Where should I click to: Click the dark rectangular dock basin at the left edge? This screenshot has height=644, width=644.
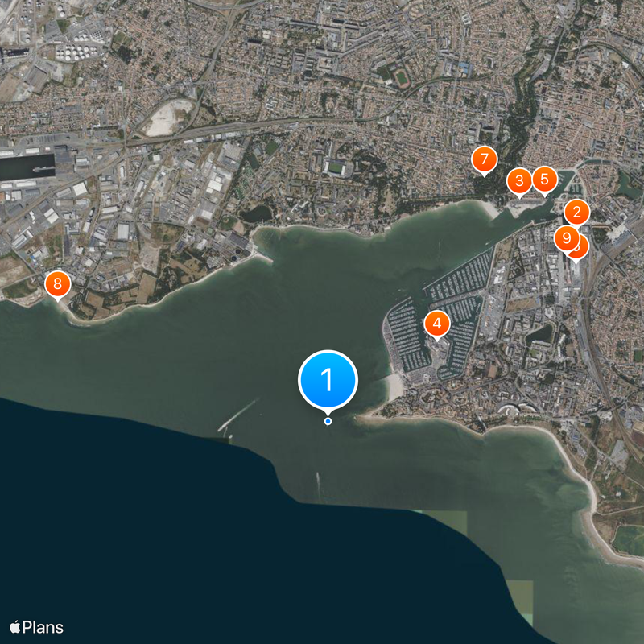pos(27,167)
